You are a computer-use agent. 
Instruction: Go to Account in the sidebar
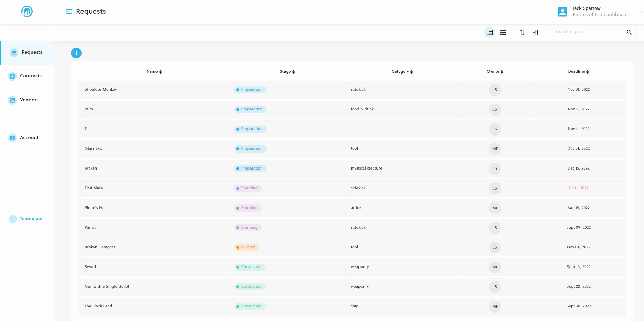(29, 138)
